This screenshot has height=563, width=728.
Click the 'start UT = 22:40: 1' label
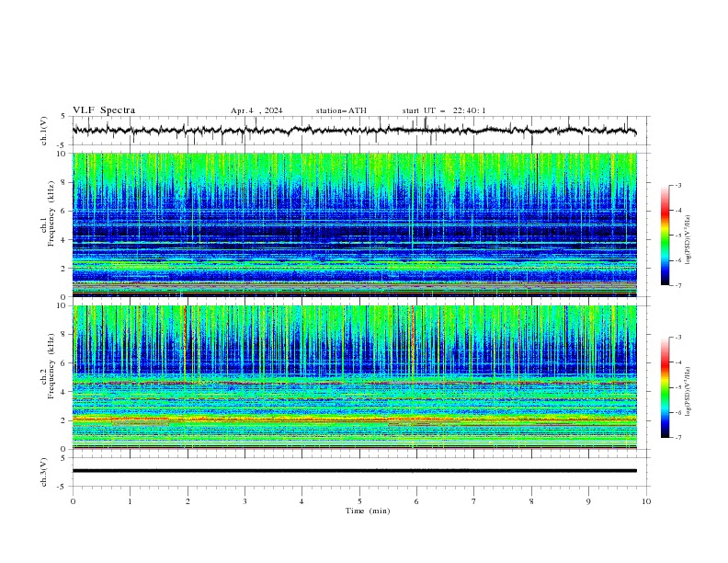point(444,110)
